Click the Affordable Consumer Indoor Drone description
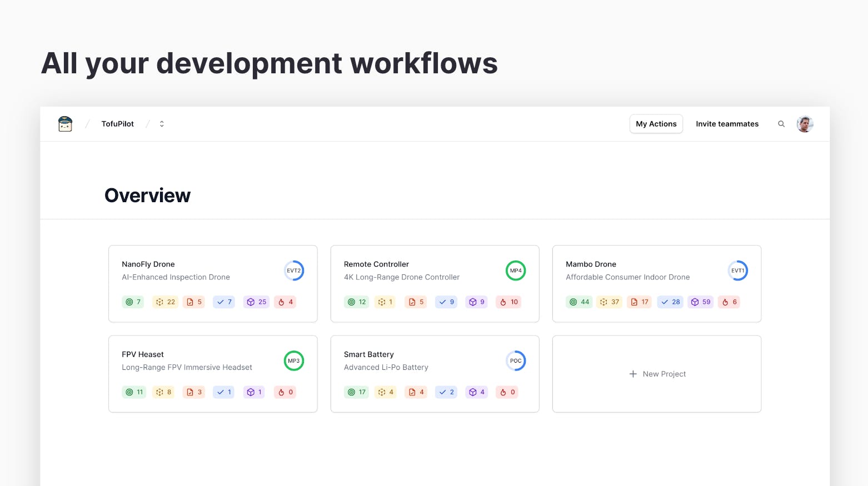Screen dimensions: 868x486 628,277
